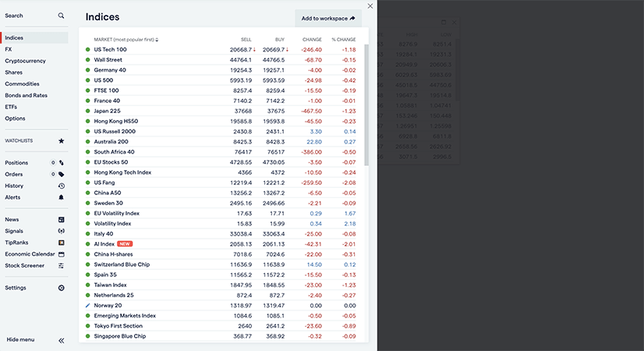Click the Germany 40 sell price
This screenshot has width=644, height=351.
tap(240, 69)
